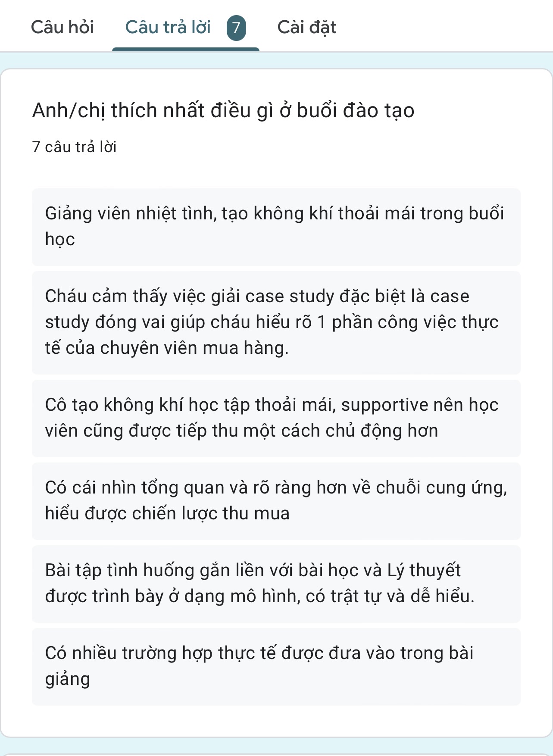Open the Câu hỏi tab
The image size is (553, 756).
click(x=62, y=27)
